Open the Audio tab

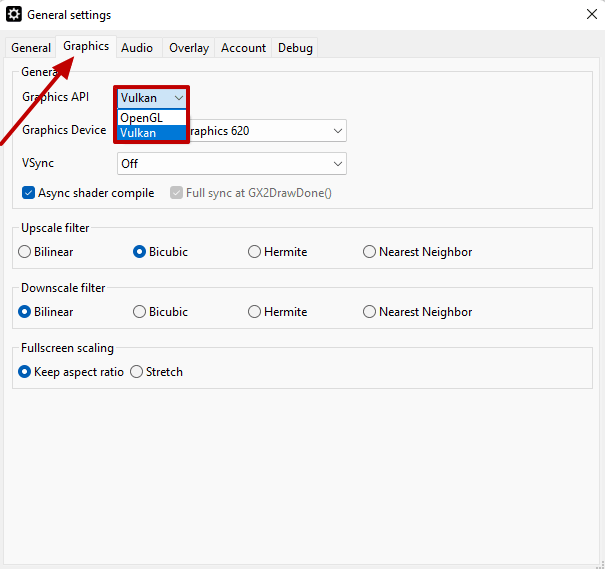[137, 48]
